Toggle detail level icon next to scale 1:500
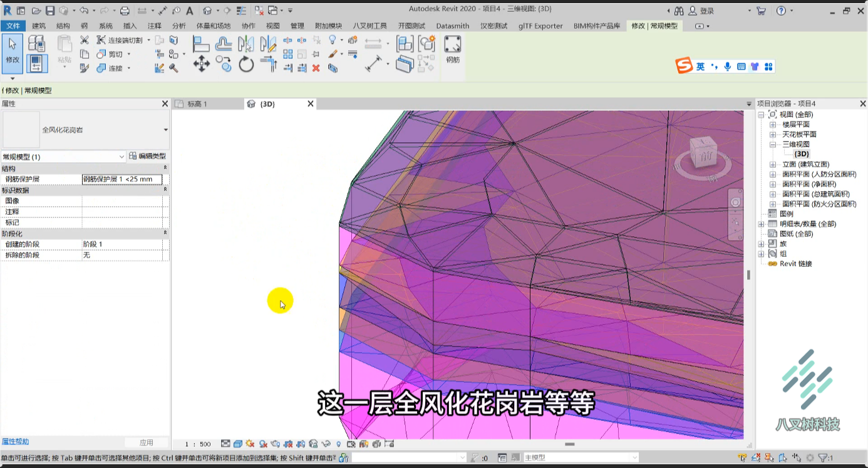 coord(225,444)
